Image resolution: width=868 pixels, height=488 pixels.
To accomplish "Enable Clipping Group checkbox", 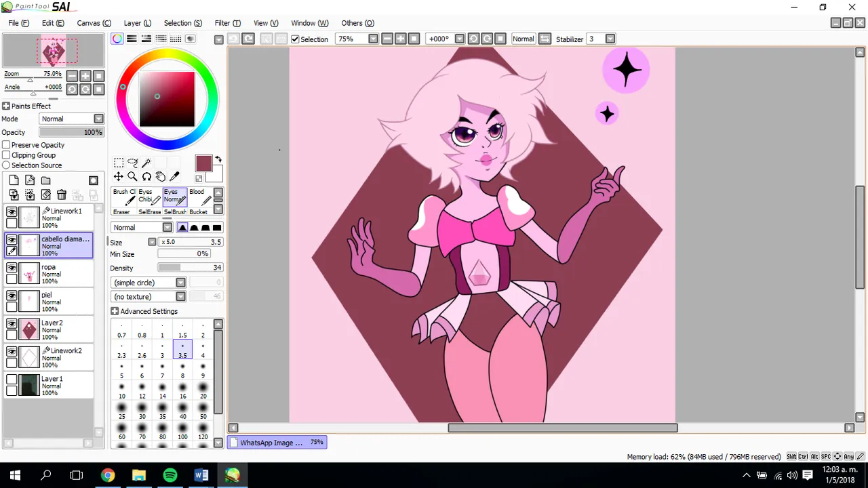I will click(6, 155).
